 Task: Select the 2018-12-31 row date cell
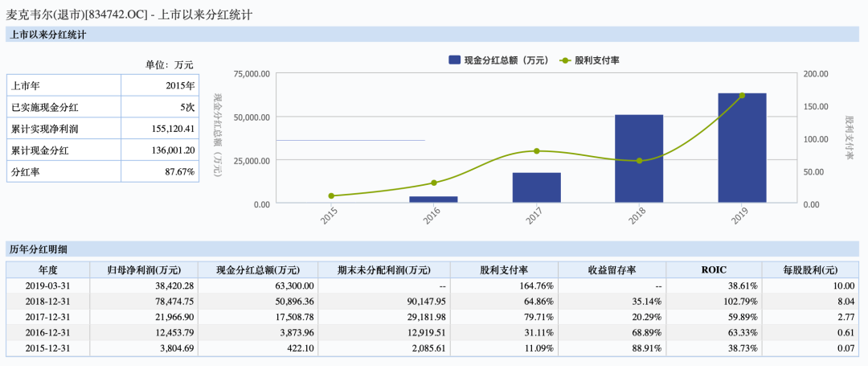48,301
